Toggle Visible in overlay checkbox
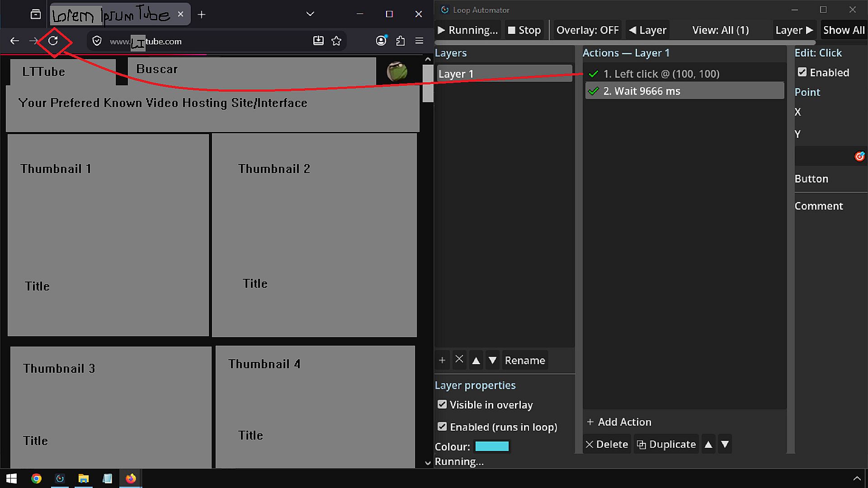 tap(442, 404)
